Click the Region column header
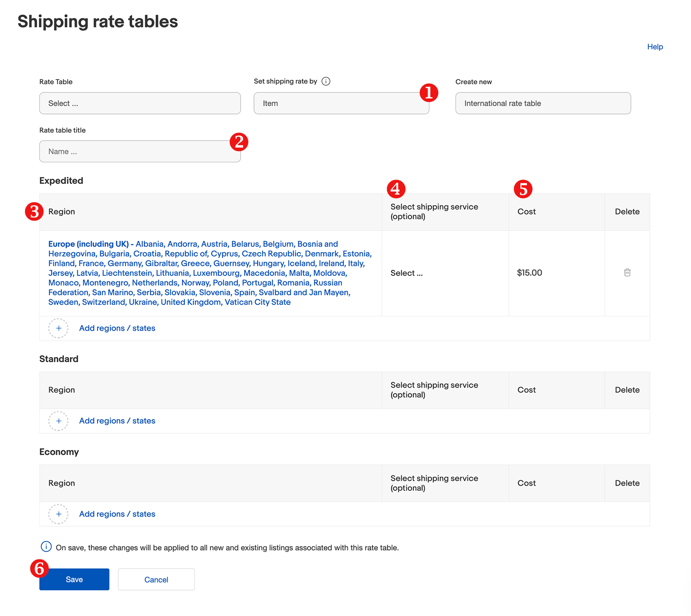 (x=61, y=212)
